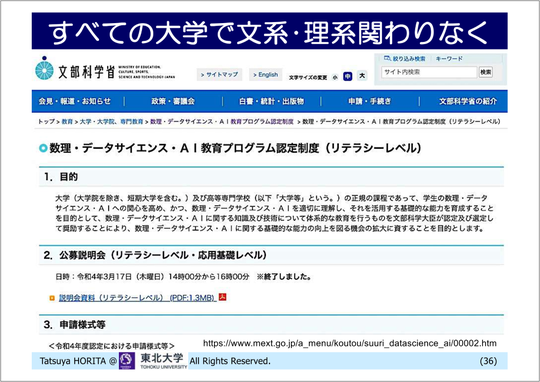The height and width of the screenshot is (382, 540).
Task: Click the PDF icon beside 説明会資料
Action: (x=222, y=297)
